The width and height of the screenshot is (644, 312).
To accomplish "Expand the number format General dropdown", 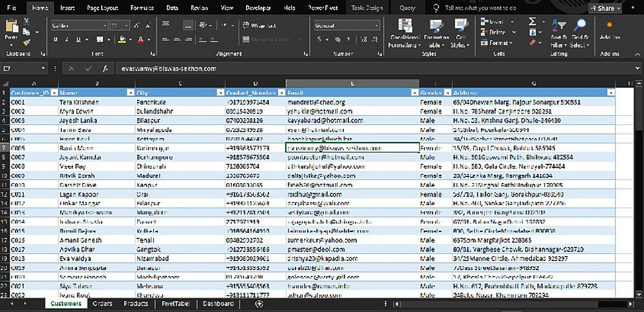I will click(x=375, y=26).
